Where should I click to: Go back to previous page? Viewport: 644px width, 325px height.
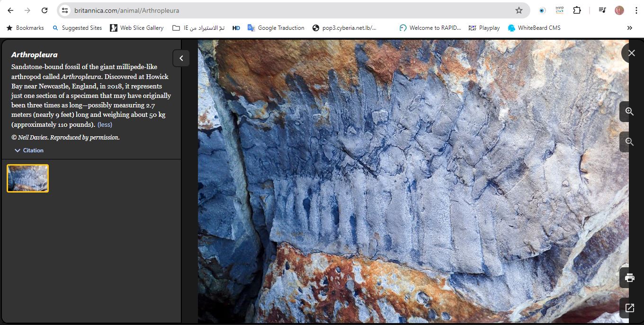(x=10, y=10)
